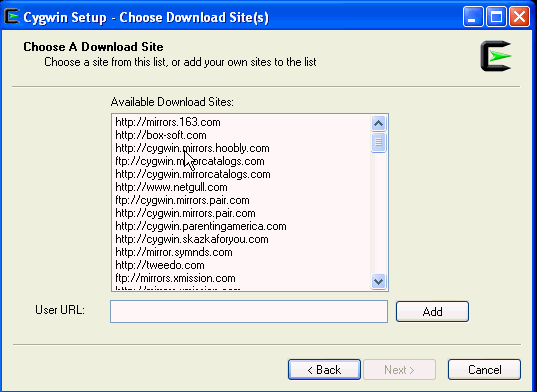The image size is (541, 392).
Task: Click the Cygwin icon in title bar
Action: (12, 16)
